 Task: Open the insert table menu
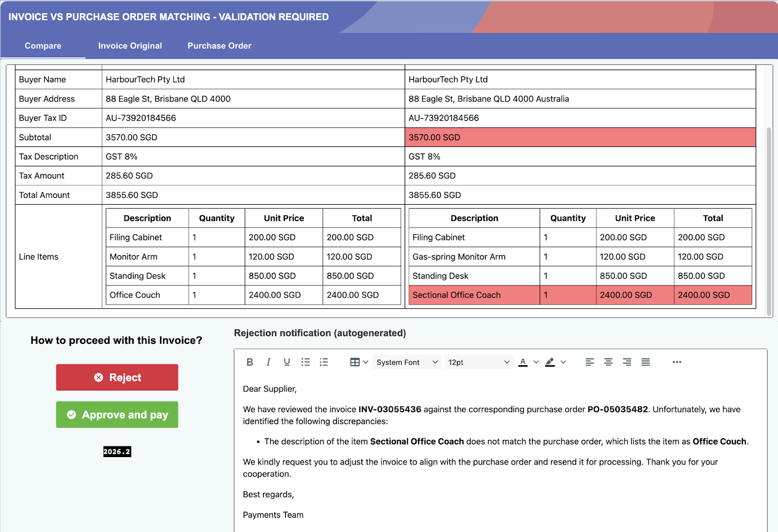(x=359, y=362)
